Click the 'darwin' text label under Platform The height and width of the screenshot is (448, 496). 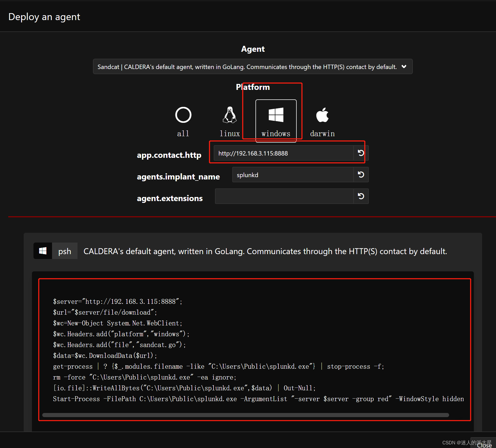coord(322,134)
